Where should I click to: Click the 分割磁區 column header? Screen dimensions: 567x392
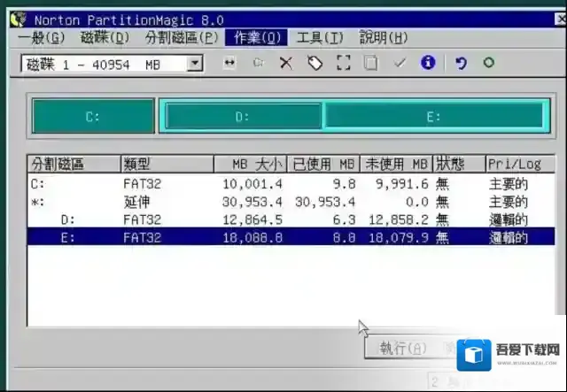(74, 165)
